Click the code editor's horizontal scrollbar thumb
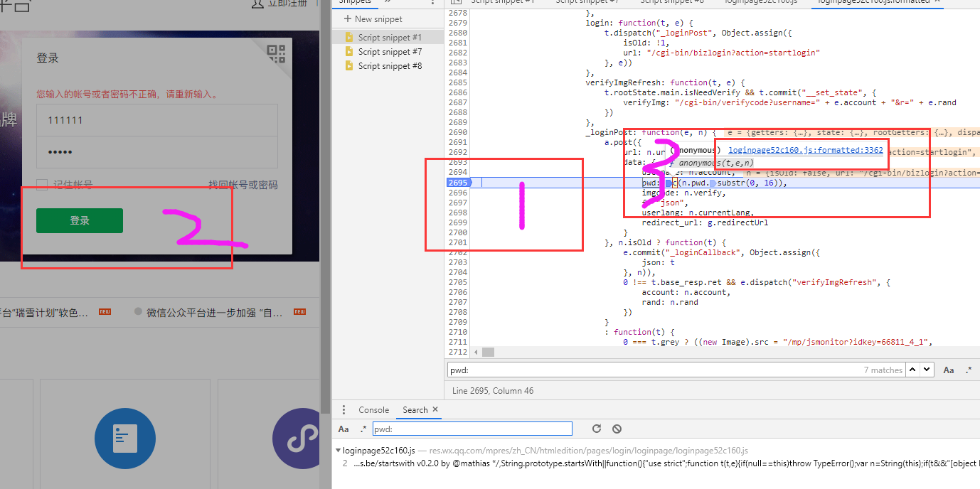Image resolution: width=980 pixels, height=489 pixels. coord(488,352)
